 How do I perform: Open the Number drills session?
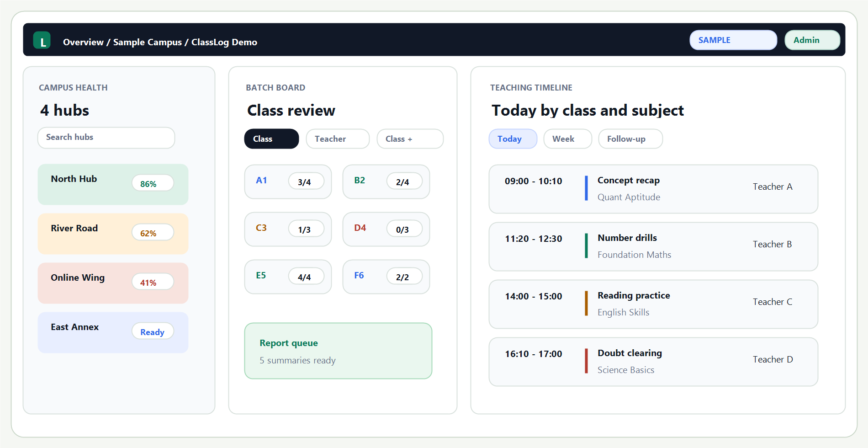(653, 246)
